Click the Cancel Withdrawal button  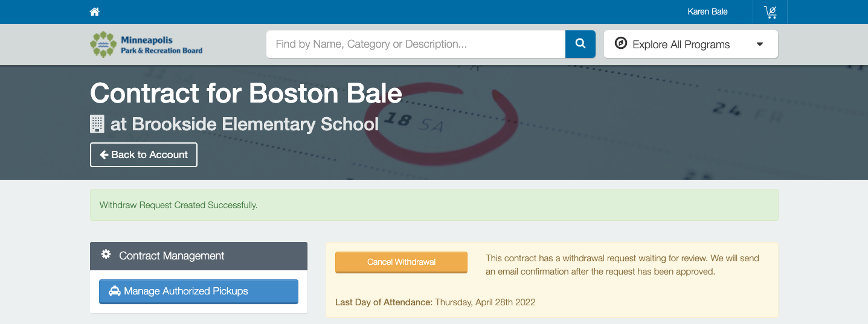tap(401, 262)
